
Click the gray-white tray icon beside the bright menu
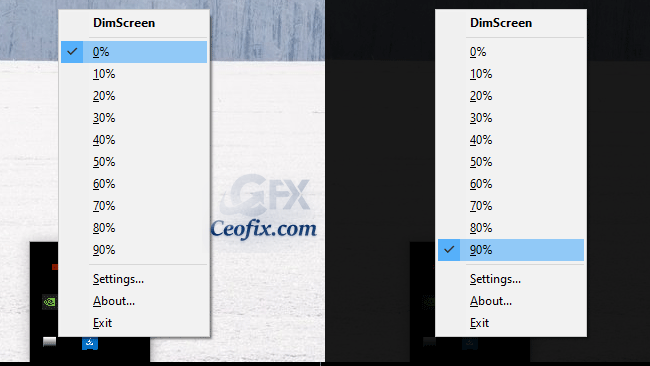pos(49,342)
